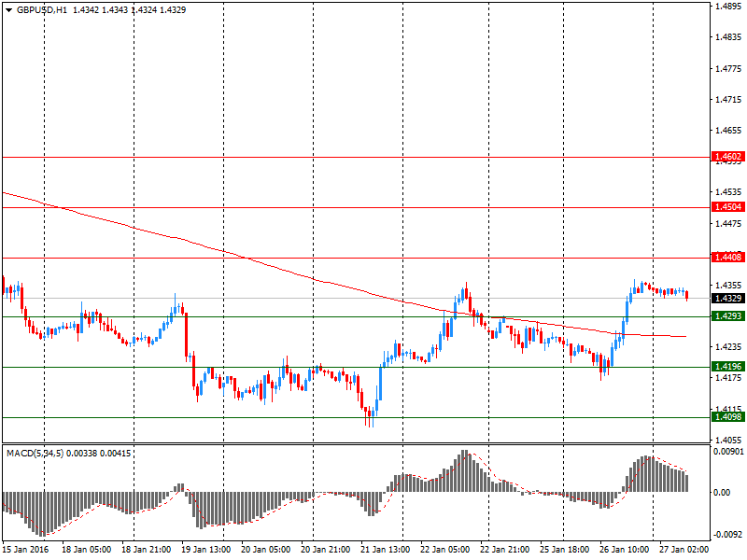Click the 1.4475 price axis value
The height and width of the screenshot is (560, 747).
click(x=729, y=223)
